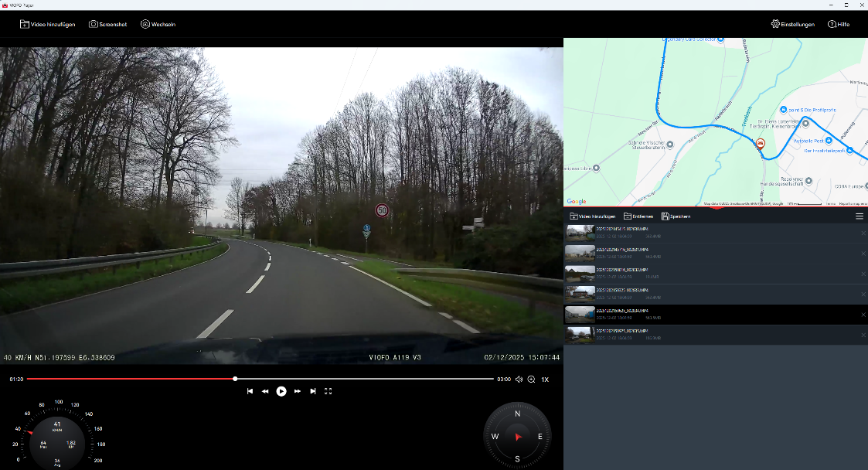The image size is (868, 470).
Task: Click Entfernen to remove video
Action: [x=638, y=216]
